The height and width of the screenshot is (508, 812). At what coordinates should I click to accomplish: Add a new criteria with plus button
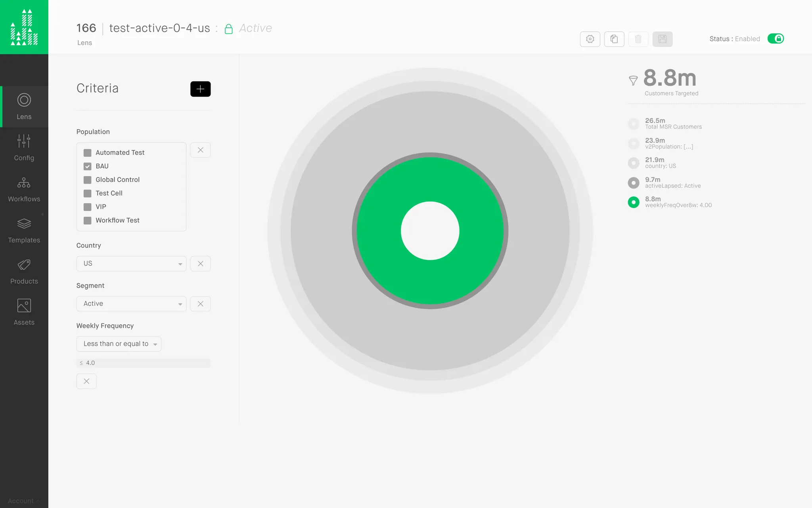200,89
